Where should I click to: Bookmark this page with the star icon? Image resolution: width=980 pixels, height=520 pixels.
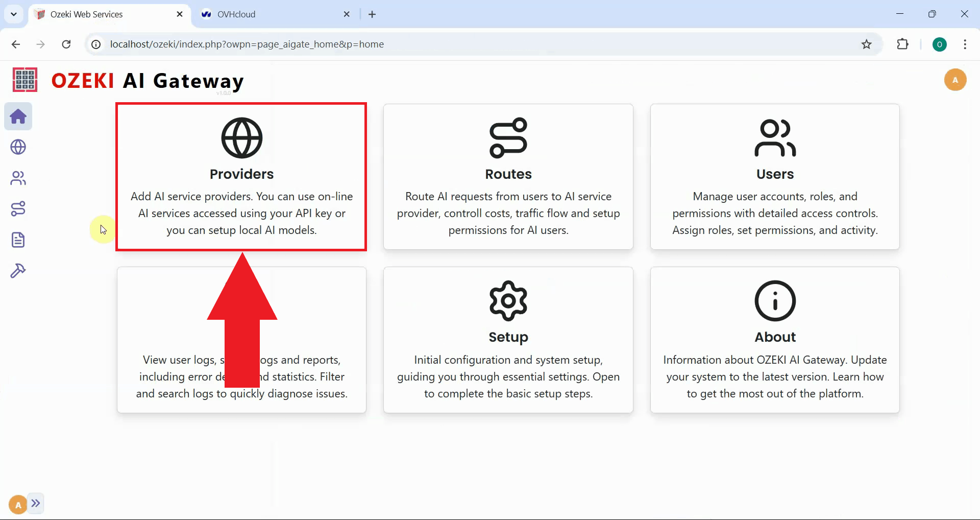pyautogui.click(x=866, y=44)
